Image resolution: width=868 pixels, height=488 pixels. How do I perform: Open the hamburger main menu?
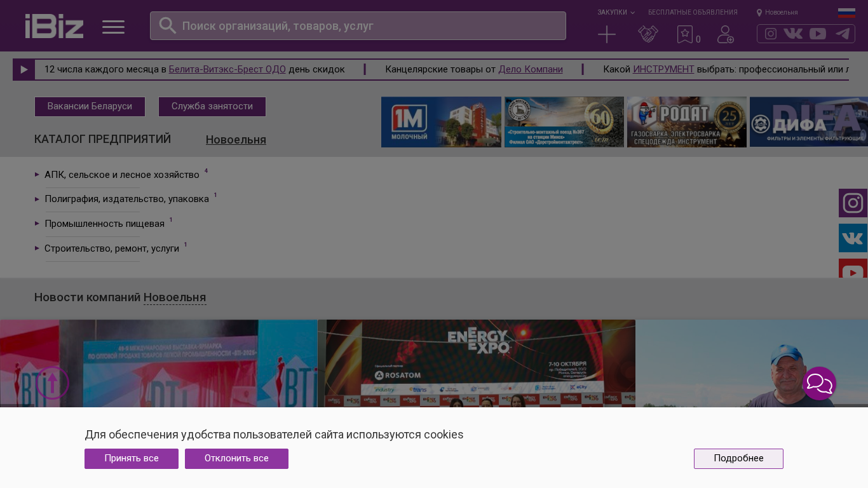113,27
